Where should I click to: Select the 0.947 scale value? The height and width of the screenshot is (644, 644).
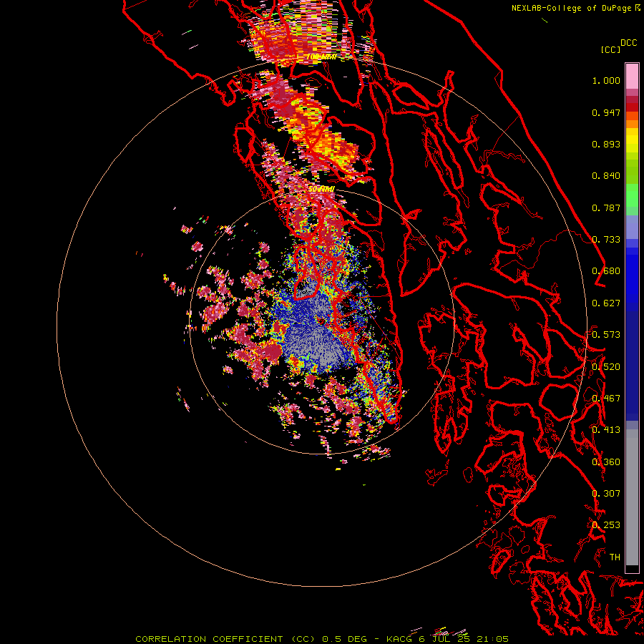(x=606, y=112)
